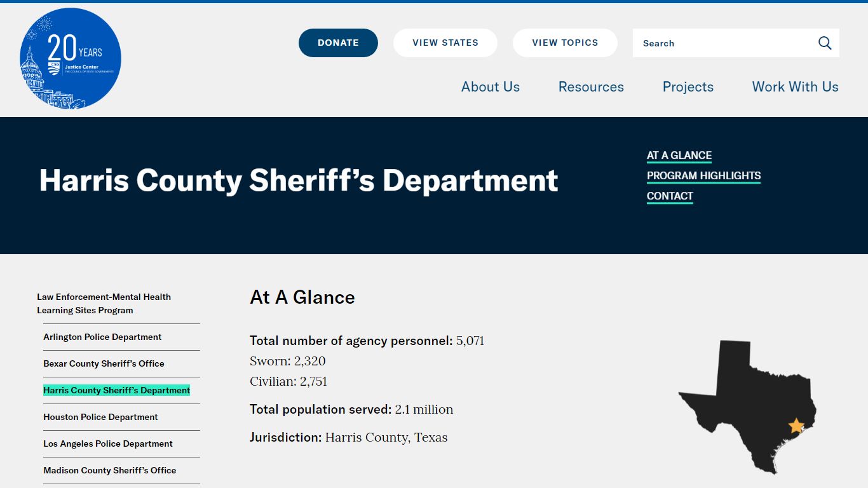Click the search magnifier icon
The image size is (868, 488).
click(x=825, y=43)
